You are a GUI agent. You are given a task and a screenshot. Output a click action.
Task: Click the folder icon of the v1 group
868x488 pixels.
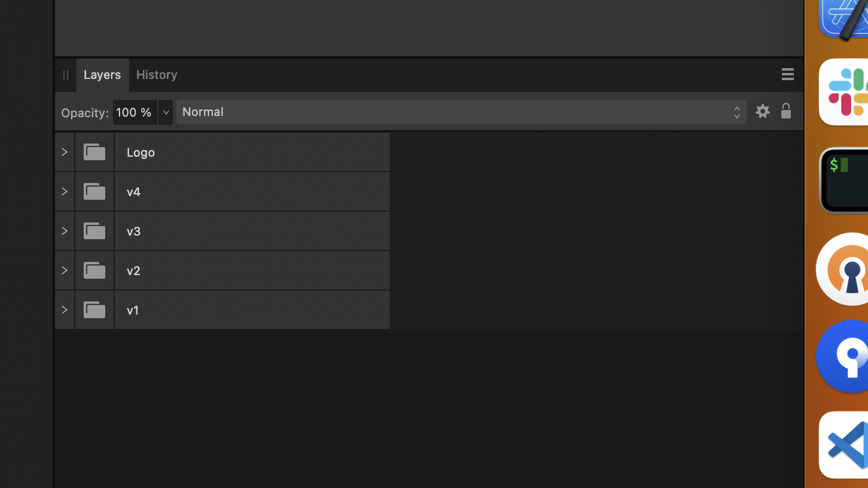(x=94, y=310)
